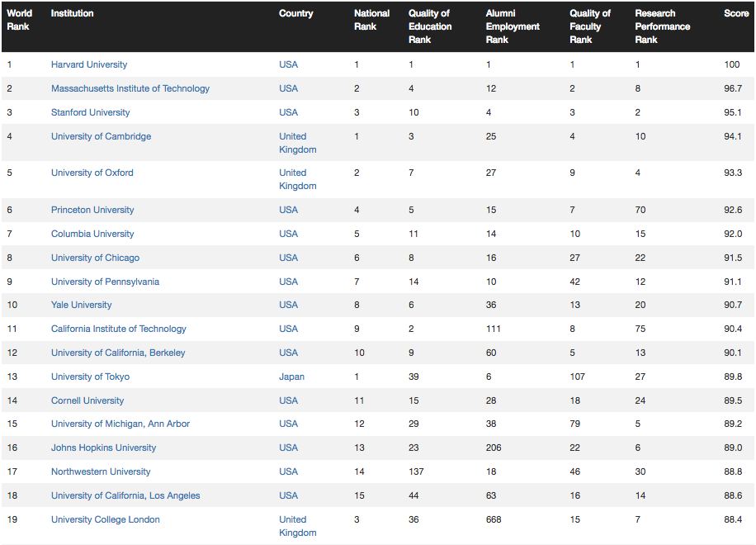The width and height of the screenshot is (756, 545).
Task: Click Yale University link
Action: pos(81,305)
